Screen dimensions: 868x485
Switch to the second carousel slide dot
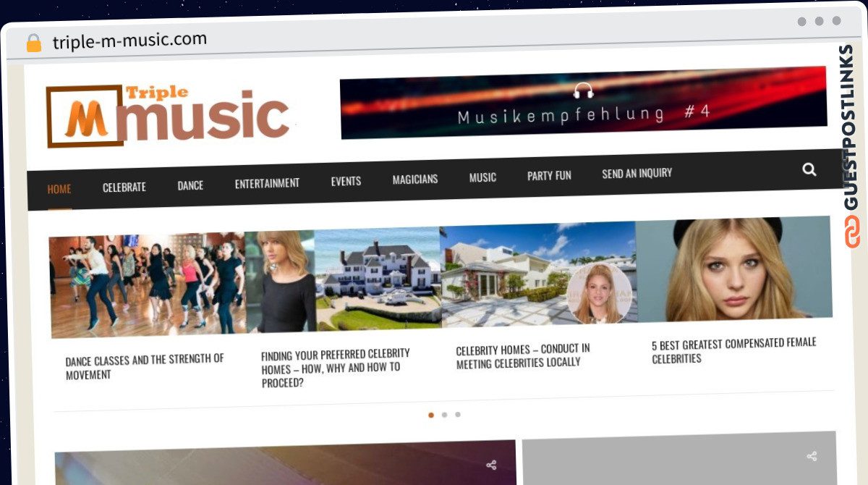point(444,415)
